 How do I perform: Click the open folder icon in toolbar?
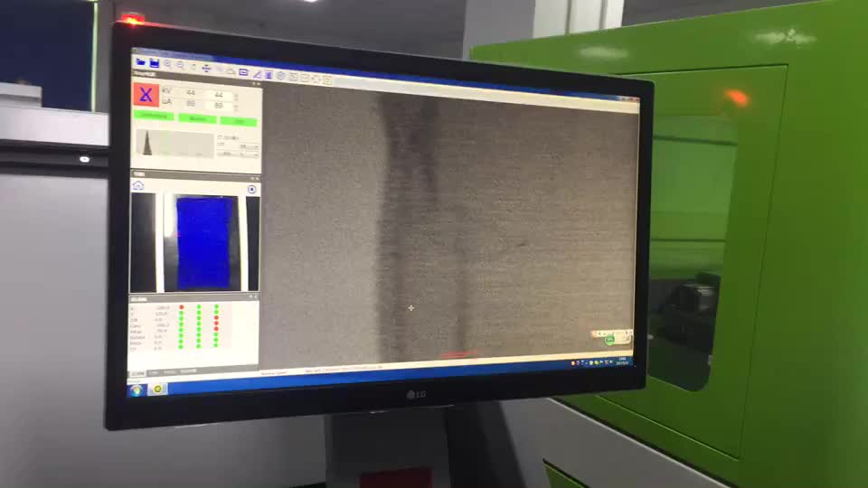click(x=141, y=62)
